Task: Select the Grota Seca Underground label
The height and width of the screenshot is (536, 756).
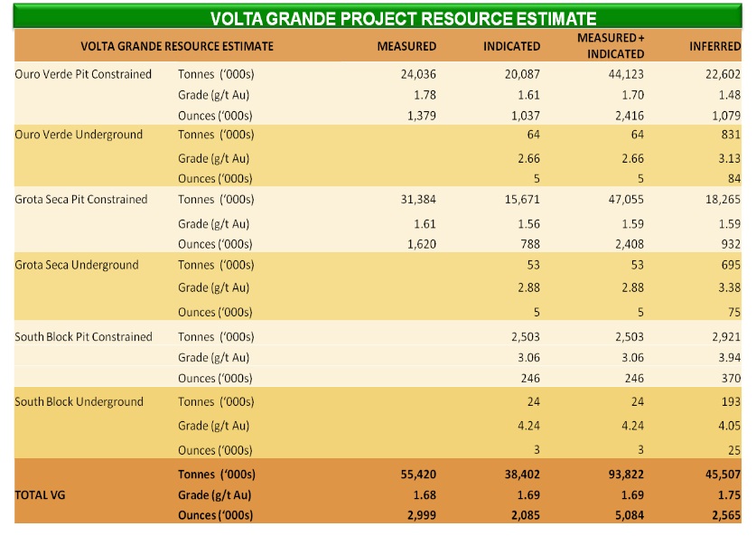Action: (77, 265)
